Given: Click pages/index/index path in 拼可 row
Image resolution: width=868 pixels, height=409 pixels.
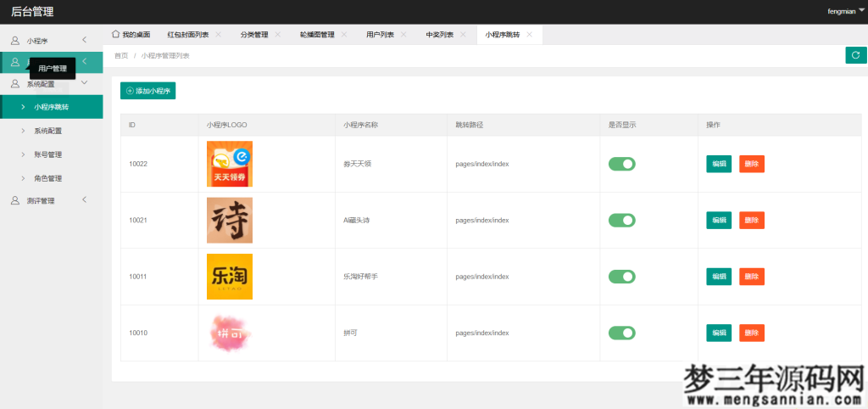Looking at the screenshot, I should coord(482,333).
